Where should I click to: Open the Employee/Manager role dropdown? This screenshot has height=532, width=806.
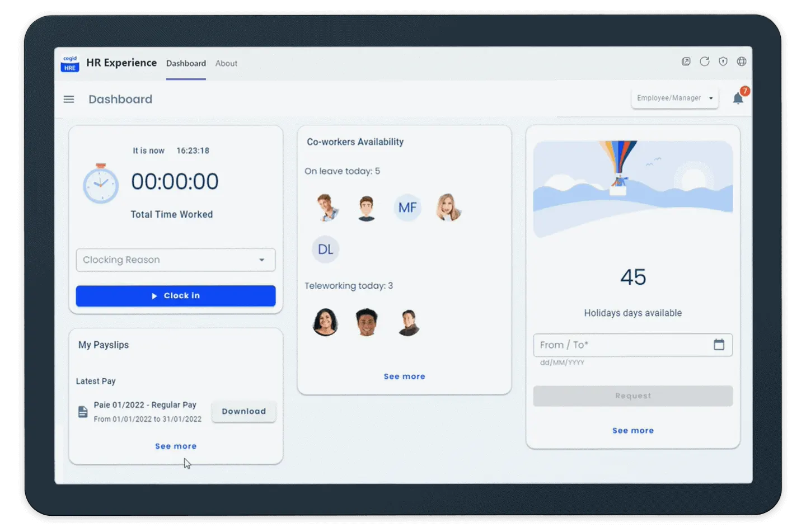point(674,98)
